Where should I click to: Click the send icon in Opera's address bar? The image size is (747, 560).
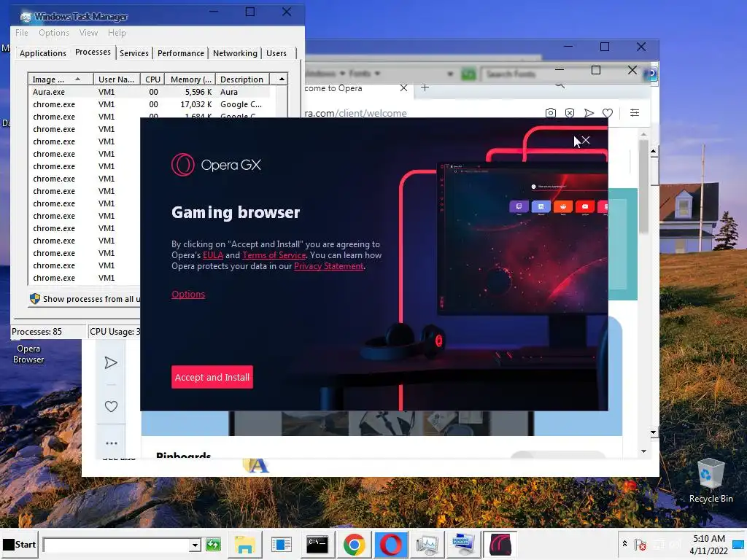click(589, 113)
